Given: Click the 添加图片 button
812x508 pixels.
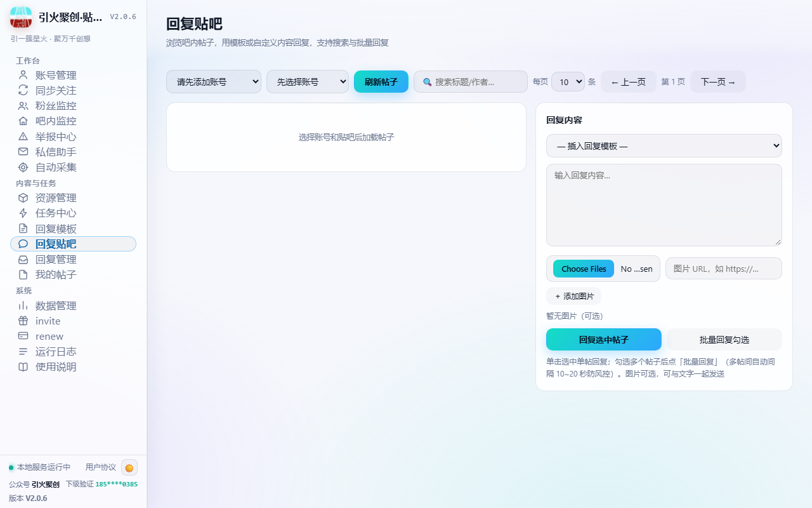Looking at the screenshot, I should (x=574, y=296).
